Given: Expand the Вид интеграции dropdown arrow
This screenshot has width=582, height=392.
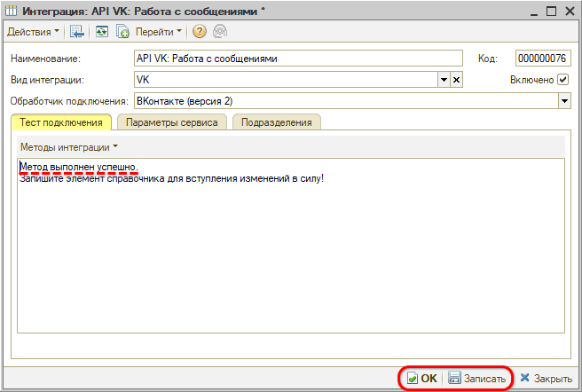Looking at the screenshot, I should pyautogui.click(x=444, y=80).
